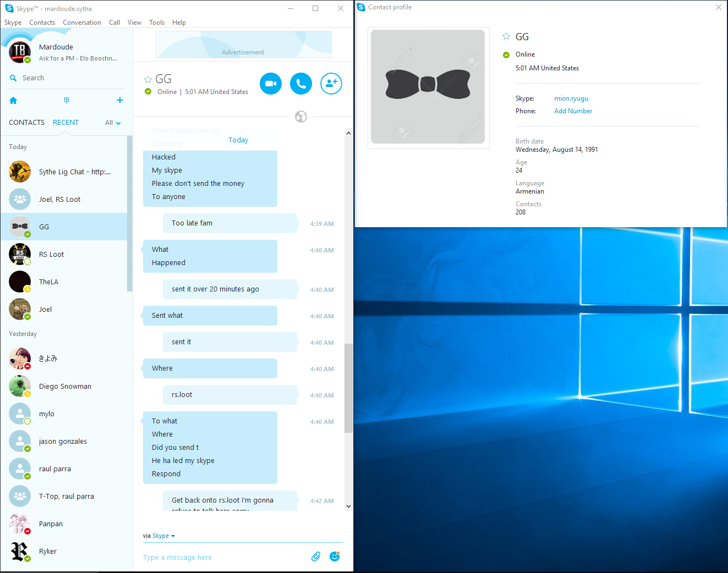Open the View menu

click(134, 23)
